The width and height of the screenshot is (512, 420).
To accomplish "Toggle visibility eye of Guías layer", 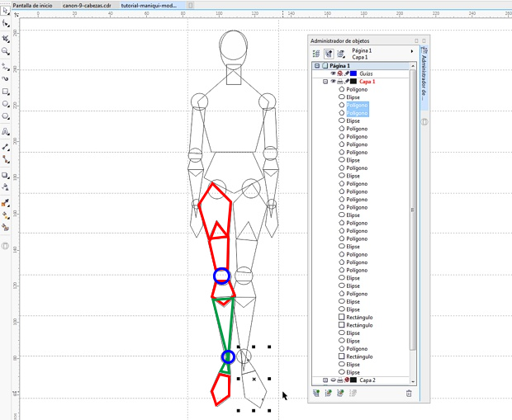I will (x=333, y=73).
